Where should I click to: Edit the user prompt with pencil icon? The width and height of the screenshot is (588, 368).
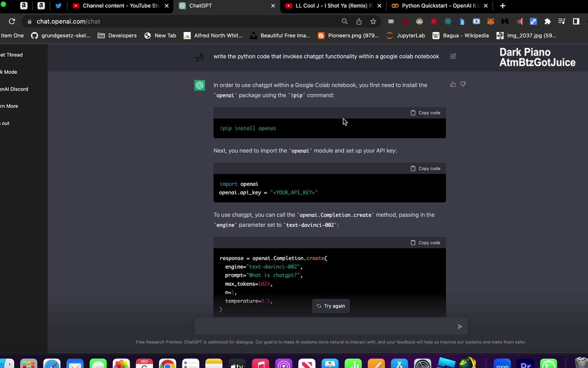453,56
